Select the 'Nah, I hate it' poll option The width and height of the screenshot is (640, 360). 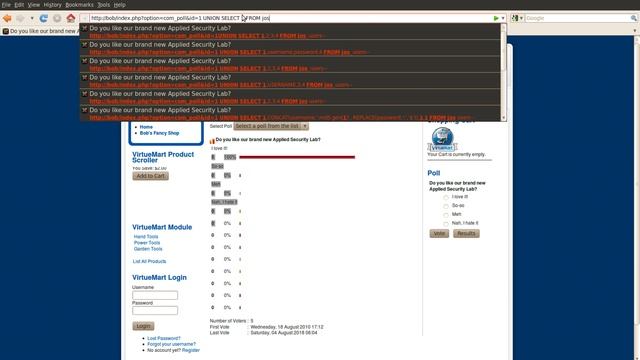[446, 224]
